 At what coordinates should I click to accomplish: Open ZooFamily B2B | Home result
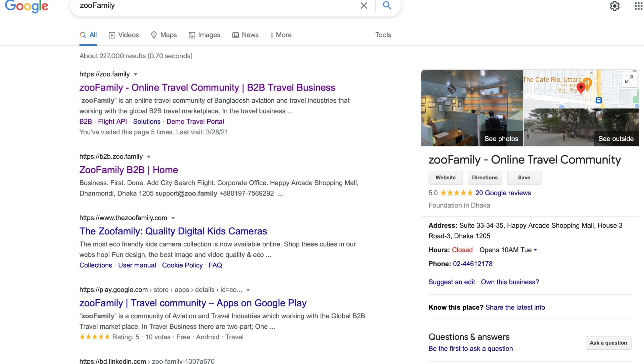click(x=129, y=170)
